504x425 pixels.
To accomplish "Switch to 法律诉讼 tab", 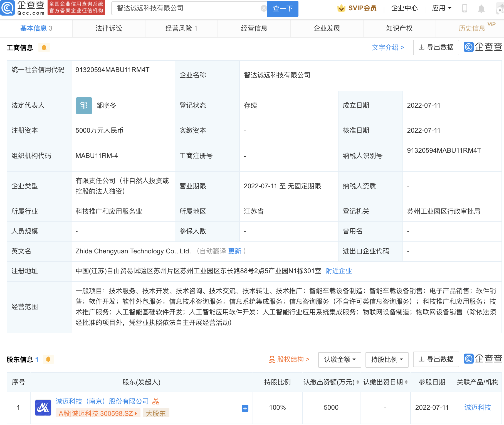I will pyautogui.click(x=109, y=28).
